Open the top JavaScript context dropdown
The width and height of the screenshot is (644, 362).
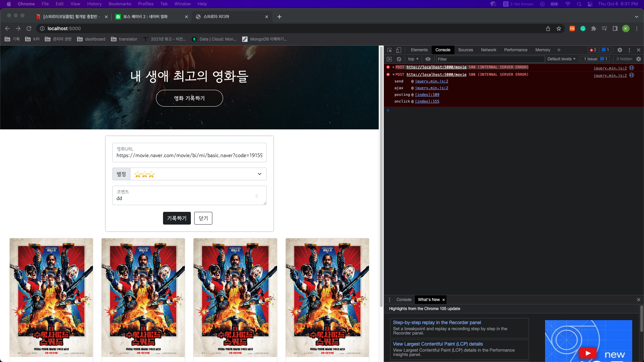pyautogui.click(x=413, y=59)
